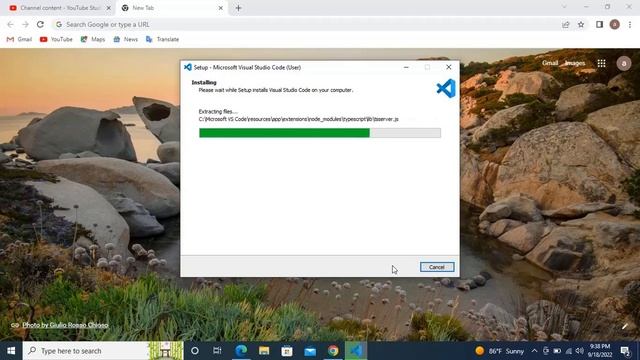
Task: Open Google account avatar on page
Action: click(624, 63)
